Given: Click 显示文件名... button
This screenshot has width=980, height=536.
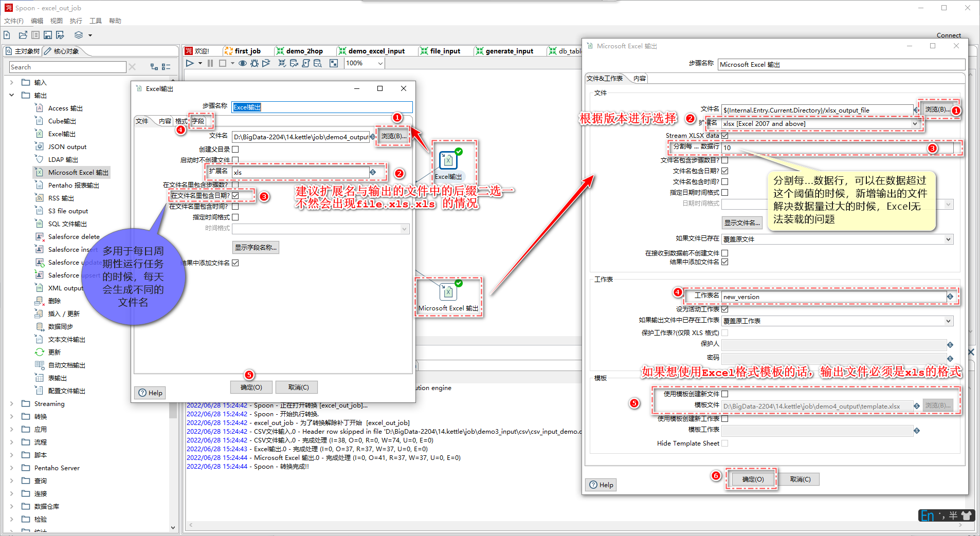Looking at the screenshot, I should coord(742,223).
